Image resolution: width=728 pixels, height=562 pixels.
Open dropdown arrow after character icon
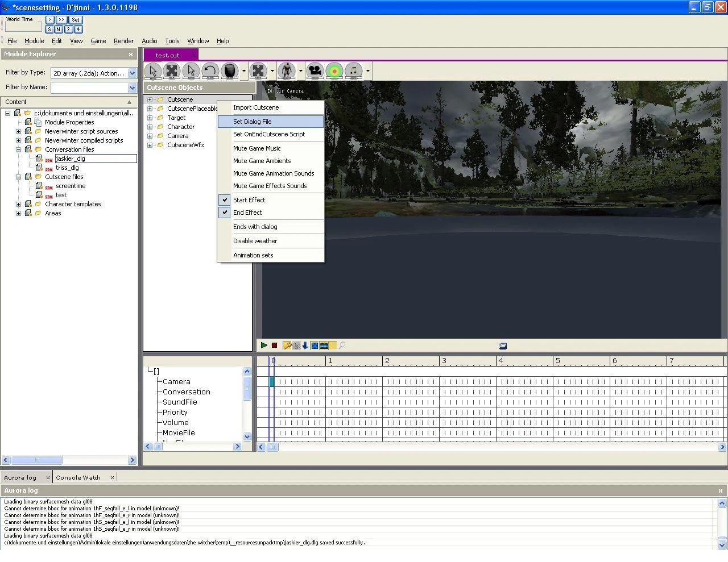point(301,71)
